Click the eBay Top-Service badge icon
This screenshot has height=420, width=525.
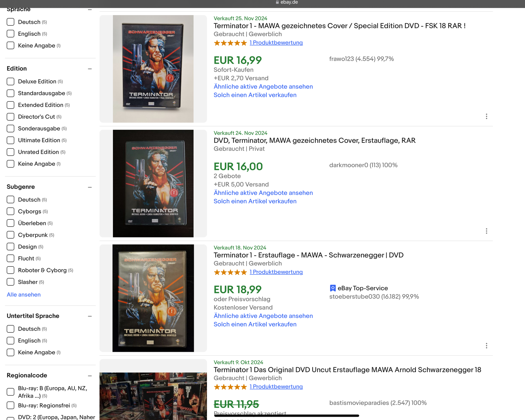pyautogui.click(x=332, y=288)
